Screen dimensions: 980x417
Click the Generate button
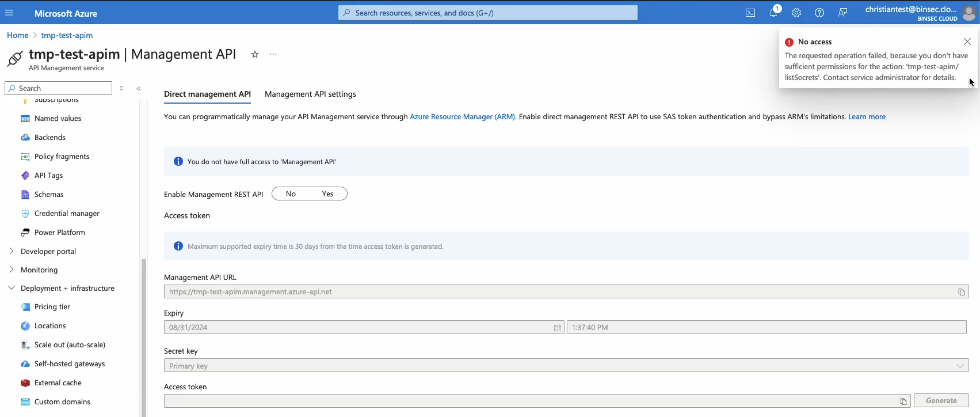click(941, 401)
